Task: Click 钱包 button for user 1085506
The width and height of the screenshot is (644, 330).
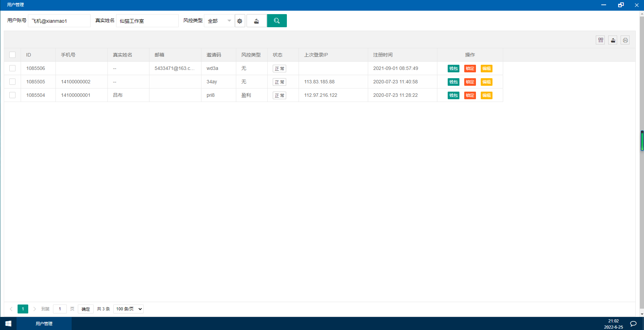Action: pyautogui.click(x=454, y=69)
